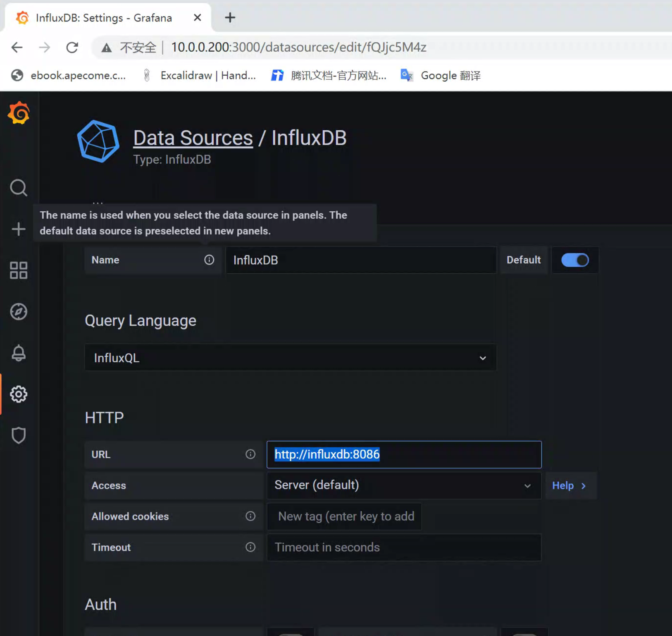Open the Alerting bell icon
The height and width of the screenshot is (636, 672).
(19, 353)
